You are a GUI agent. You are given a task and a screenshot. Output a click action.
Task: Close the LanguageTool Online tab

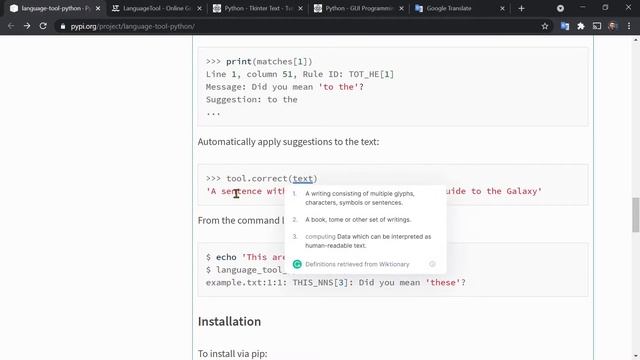click(x=199, y=8)
